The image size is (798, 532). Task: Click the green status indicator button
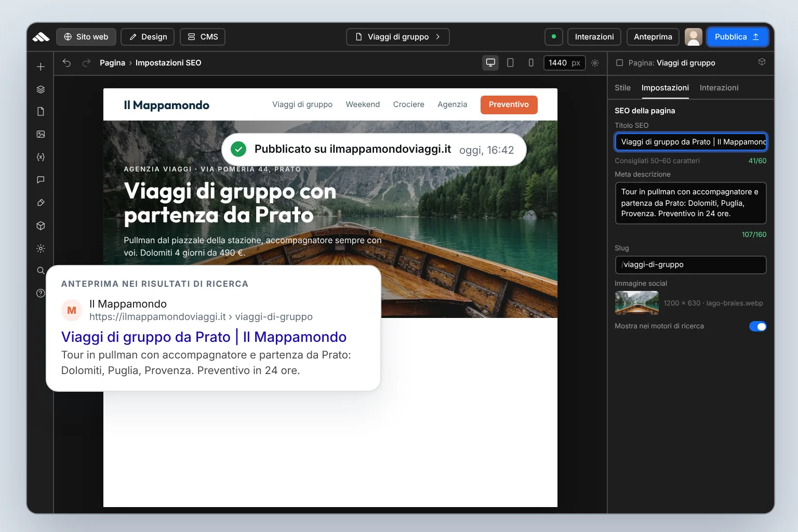(x=553, y=37)
